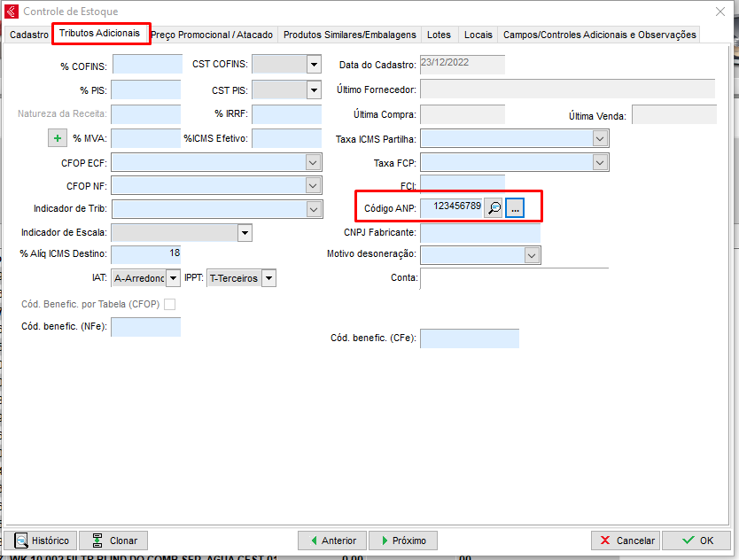
Task: Click the % COFINS input field
Action: coord(147,65)
